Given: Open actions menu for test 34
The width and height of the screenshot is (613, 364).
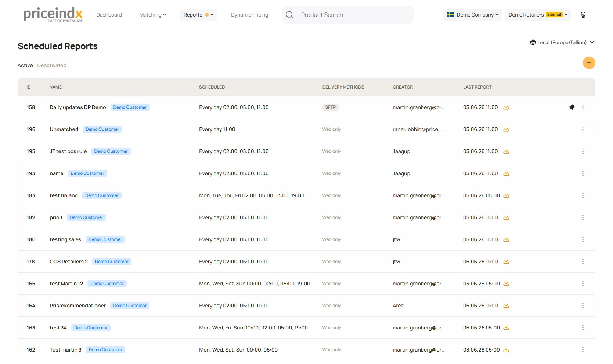Looking at the screenshot, I should click(x=583, y=328).
